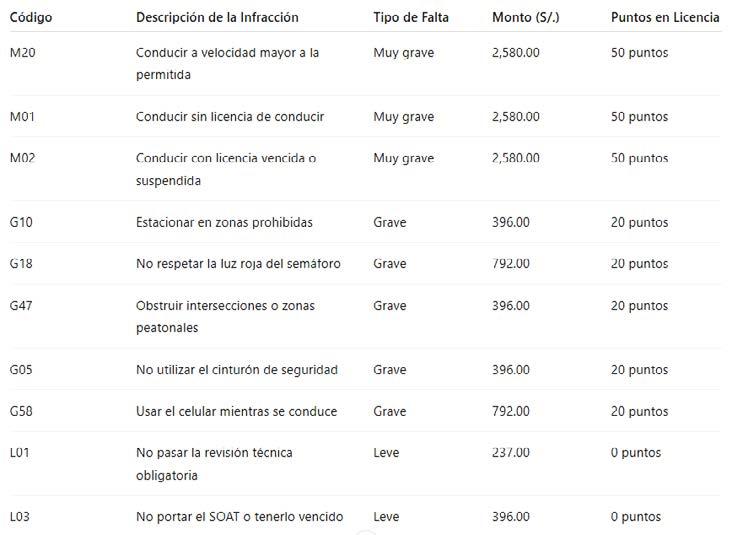Click the L01 row code
The width and height of the screenshot is (743, 535).
coord(19,453)
